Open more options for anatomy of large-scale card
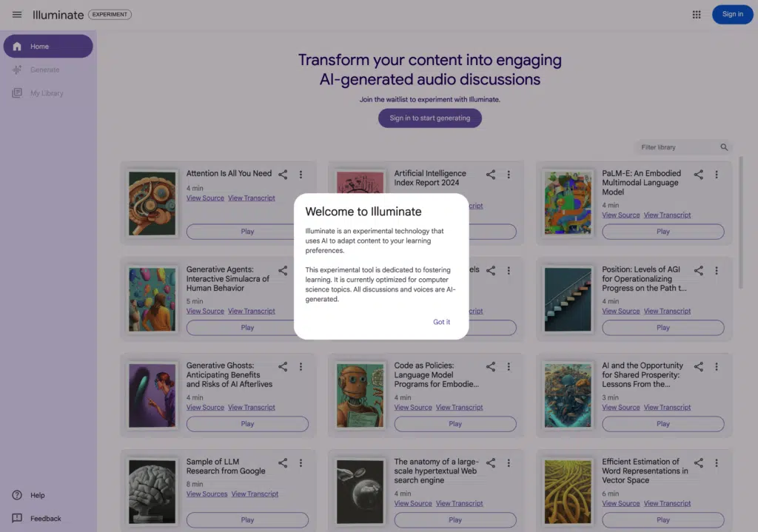The width and height of the screenshot is (758, 532). [x=509, y=463]
